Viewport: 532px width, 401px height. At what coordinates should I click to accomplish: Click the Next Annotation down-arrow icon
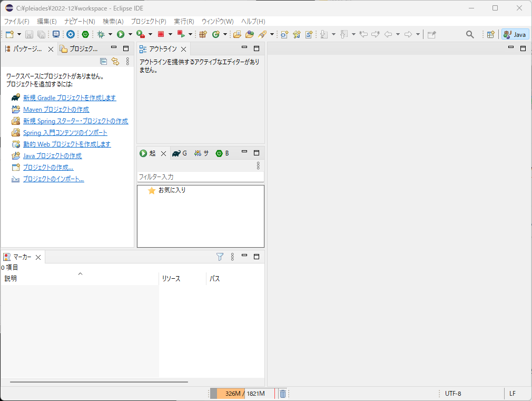324,34
